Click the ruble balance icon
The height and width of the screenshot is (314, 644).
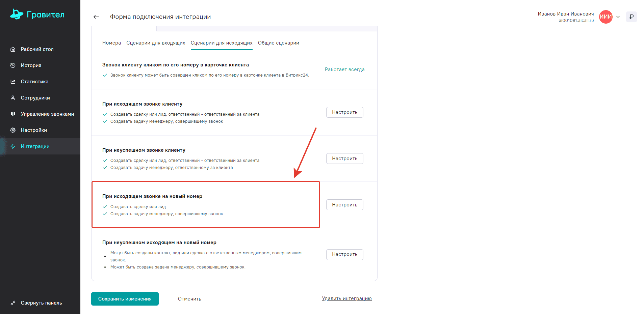[631, 17]
